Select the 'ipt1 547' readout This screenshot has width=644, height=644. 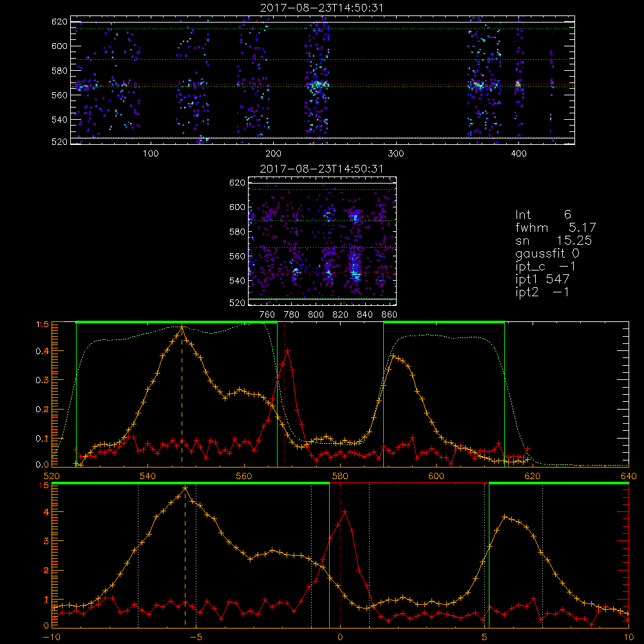tap(542, 279)
